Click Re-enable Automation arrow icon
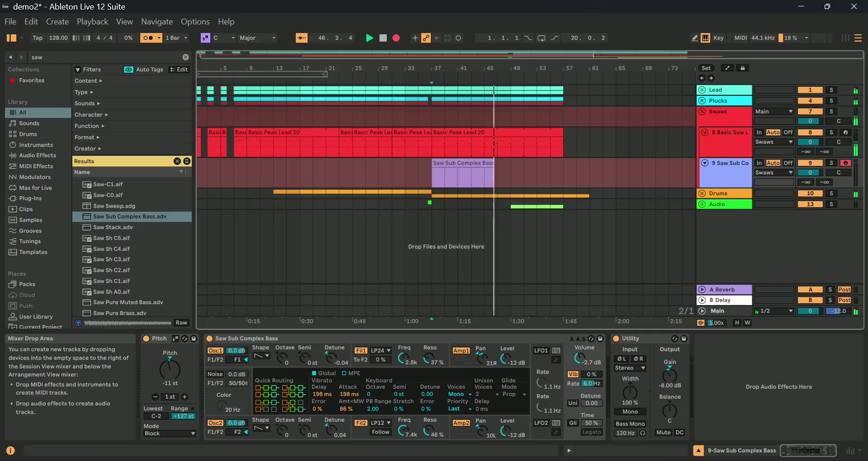The height and width of the screenshot is (461, 868). pos(437,38)
